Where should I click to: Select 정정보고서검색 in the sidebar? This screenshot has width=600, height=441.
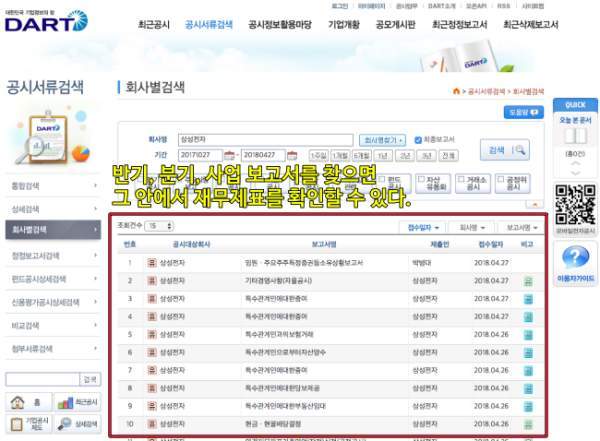[x=53, y=255]
